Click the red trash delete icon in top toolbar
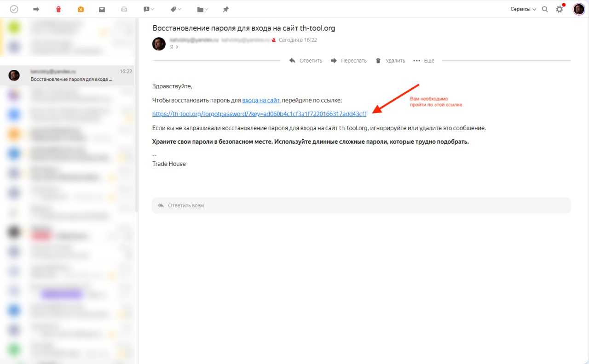This screenshot has width=589, height=364. tap(58, 9)
